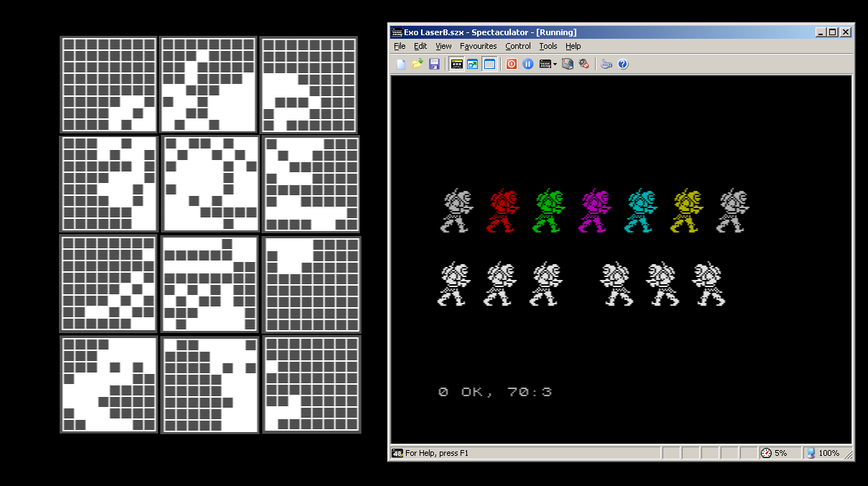This screenshot has width=868, height=486.
Task: Maximize the Spectaculator window
Action: [833, 32]
